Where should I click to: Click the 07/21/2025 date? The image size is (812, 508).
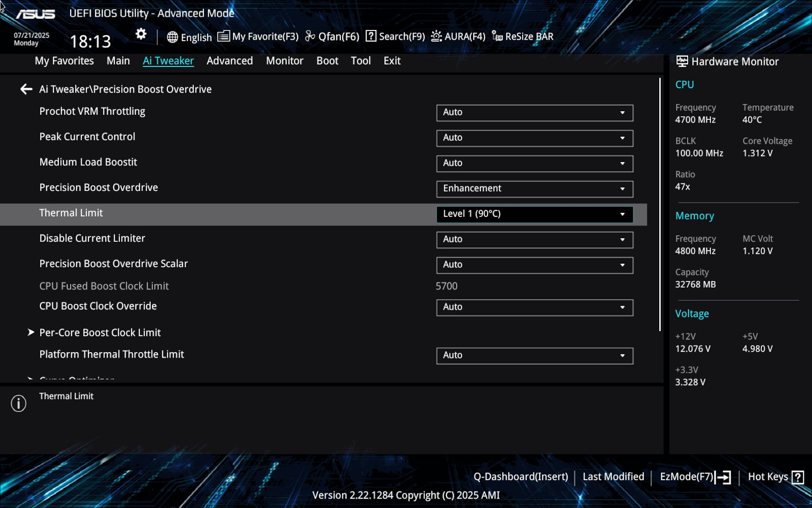point(31,35)
